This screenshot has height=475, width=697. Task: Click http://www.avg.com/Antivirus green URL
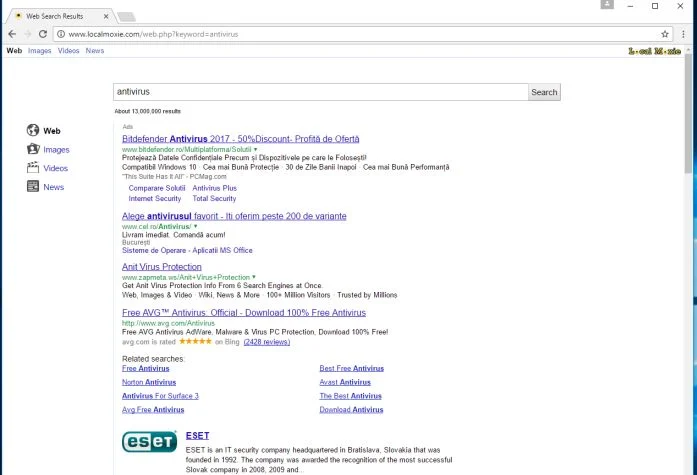pos(168,323)
